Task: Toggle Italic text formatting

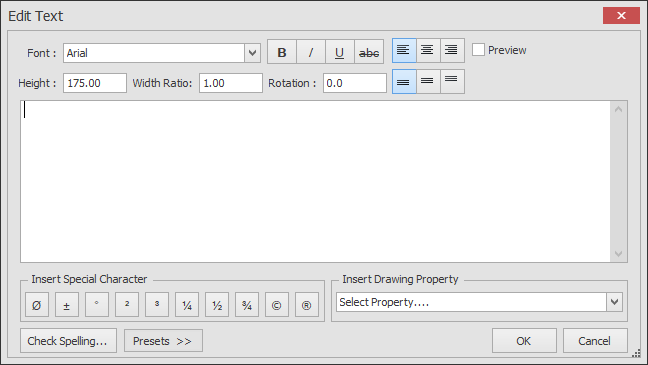Action: point(311,52)
